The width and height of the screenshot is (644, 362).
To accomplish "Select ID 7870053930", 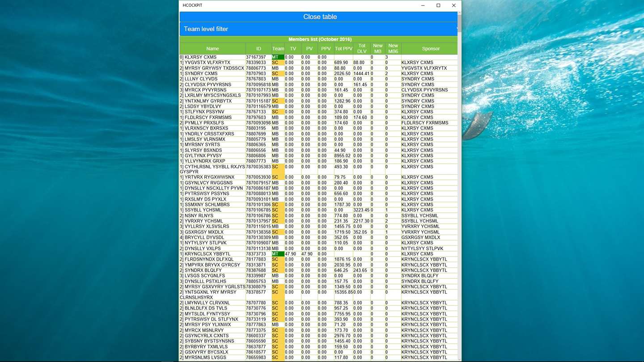I will click(258, 177).
